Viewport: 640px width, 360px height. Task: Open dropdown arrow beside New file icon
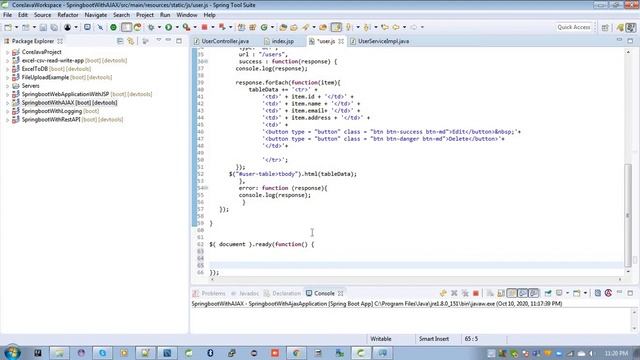16,27
